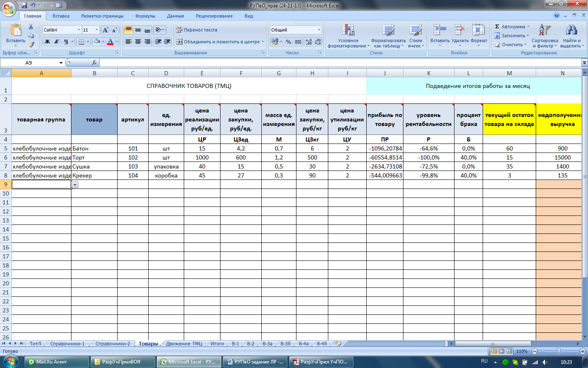Open the Рецензирование ribbon tab

point(214,16)
